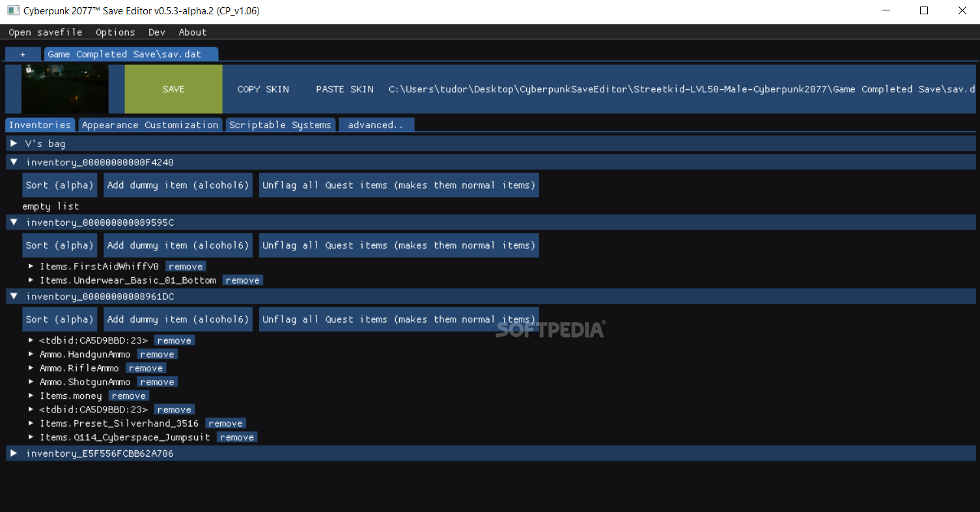
Task: Click the application icon in title bar
Action: (12, 11)
